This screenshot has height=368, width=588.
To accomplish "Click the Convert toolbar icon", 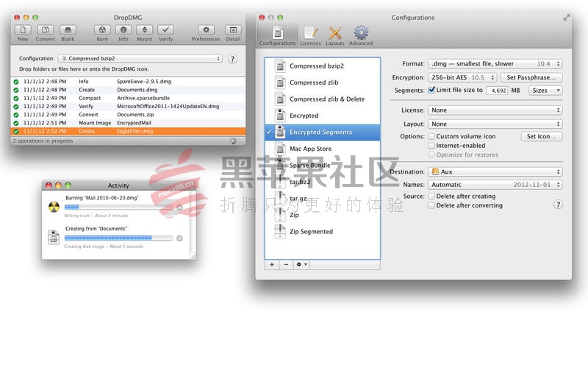I will (45, 30).
